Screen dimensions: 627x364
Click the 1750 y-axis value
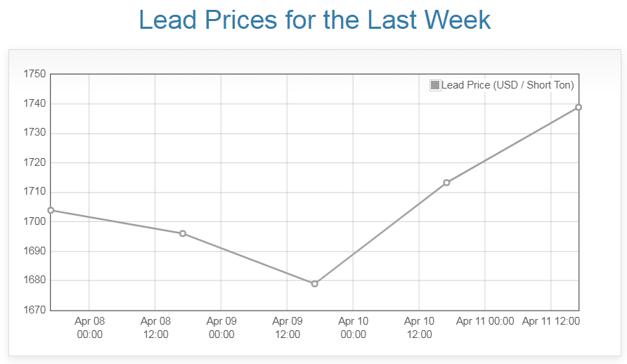34,74
